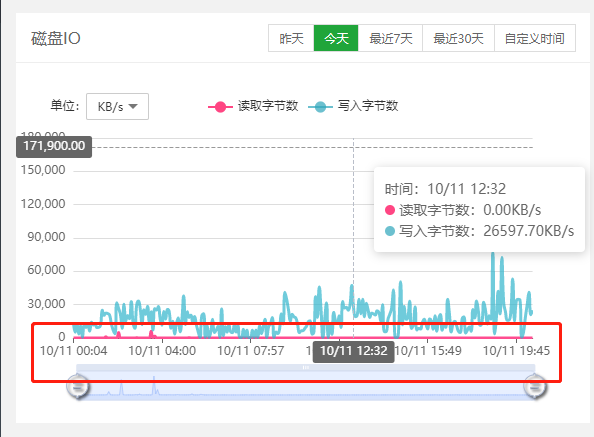Toggle the 读取字节数 legend series
The image size is (594, 437).
pos(253,106)
